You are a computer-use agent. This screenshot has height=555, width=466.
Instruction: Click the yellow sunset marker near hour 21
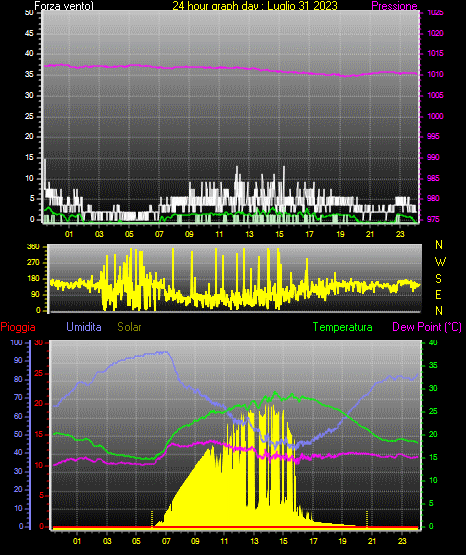pos(367,519)
